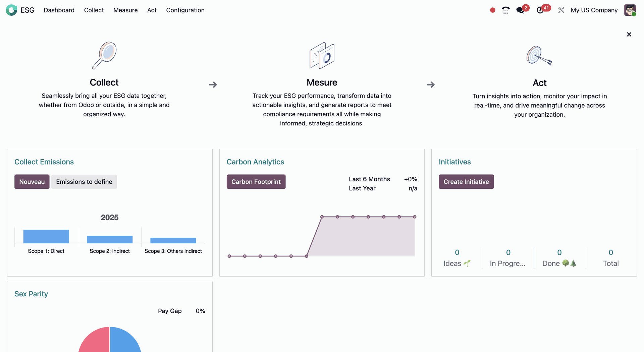Click Create Initiative button
Viewport: 644px width, 352px height.
point(466,182)
